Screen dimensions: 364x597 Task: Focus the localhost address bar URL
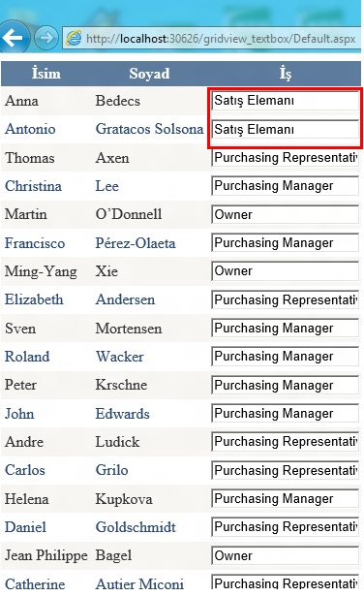click(221, 39)
